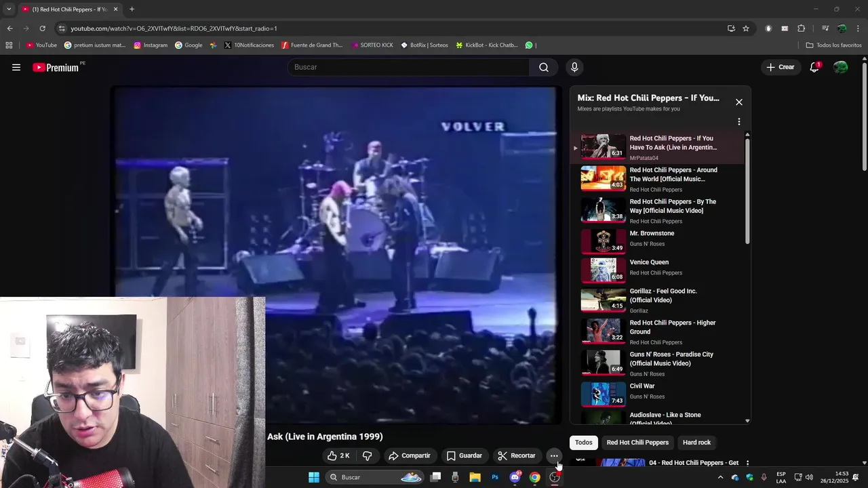This screenshot has height=488, width=868.
Task: Show hidden system tray icons
Action: coord(720,477)
